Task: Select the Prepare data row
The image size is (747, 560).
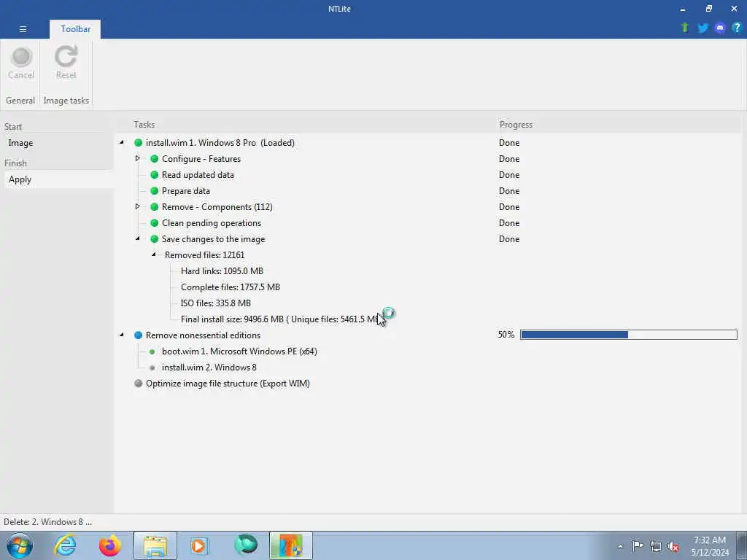Action: (x=186, y=191)
